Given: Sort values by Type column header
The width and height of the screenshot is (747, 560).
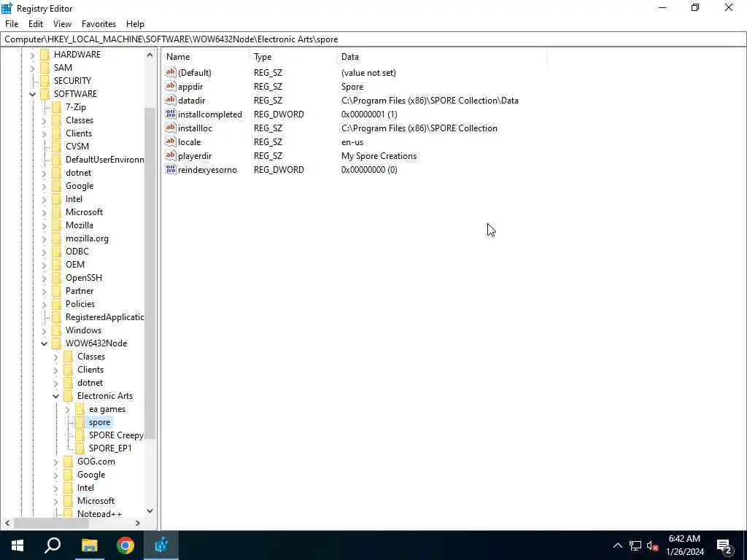Looking at the screenshot, I should click(293, 57).
